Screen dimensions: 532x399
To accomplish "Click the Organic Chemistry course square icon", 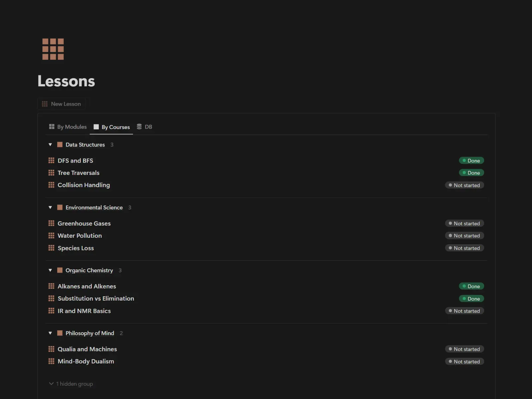I will pyautogui.click(x=60, y=270).
